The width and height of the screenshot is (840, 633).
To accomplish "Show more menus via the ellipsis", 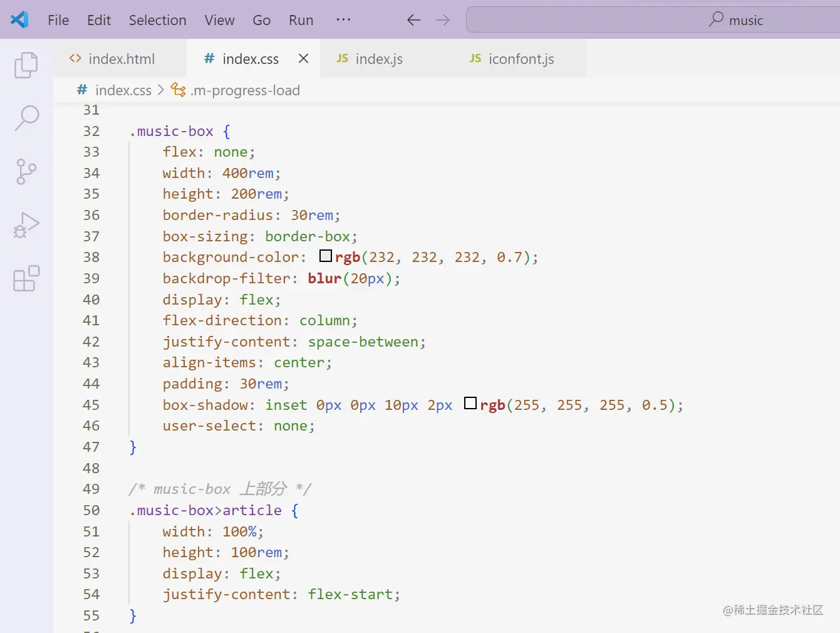I will [343, 19].
